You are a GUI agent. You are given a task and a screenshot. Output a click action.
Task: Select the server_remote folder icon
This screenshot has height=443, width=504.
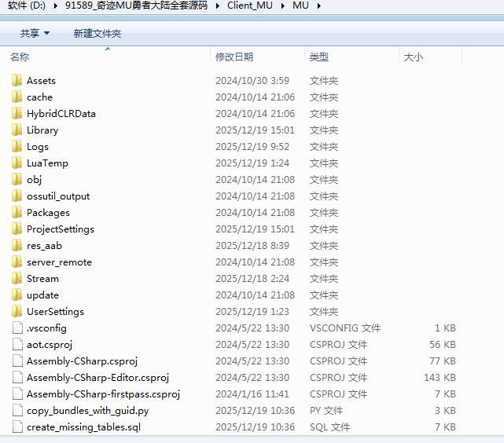[x=17, y=262]
